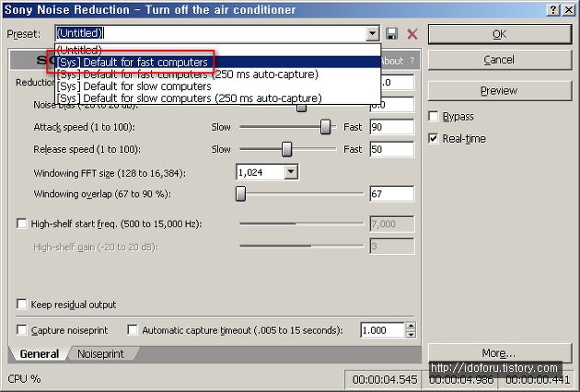Open the Preset dropdown arrow

tap(372, 34)
